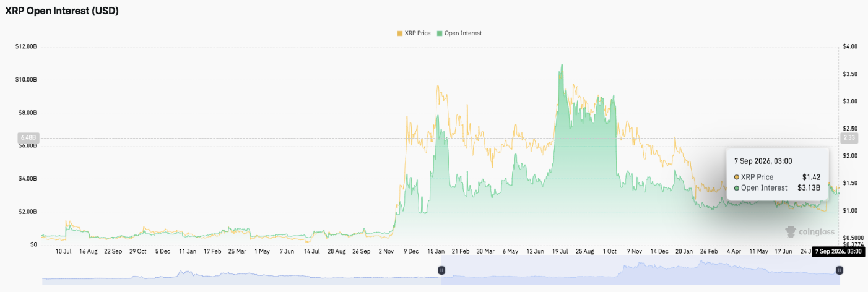Toggle the XRP Price legend series
This screenshot has height=292, width=868.
pos(414,33)
